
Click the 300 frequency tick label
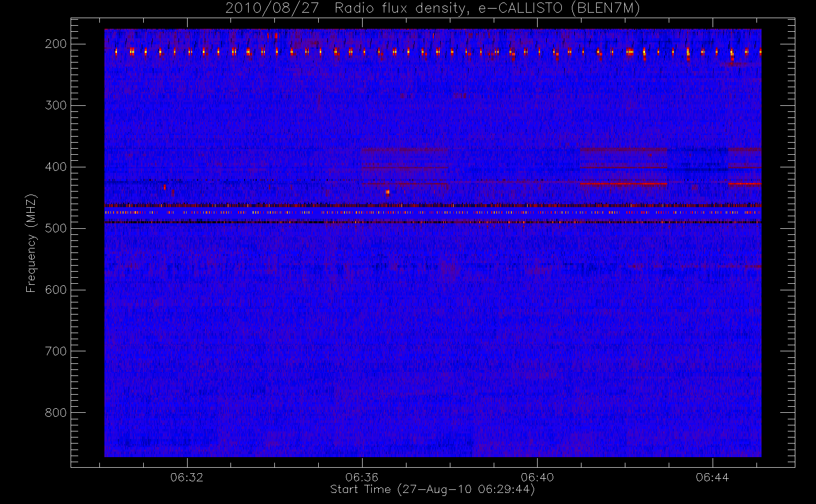coord(56,105)
